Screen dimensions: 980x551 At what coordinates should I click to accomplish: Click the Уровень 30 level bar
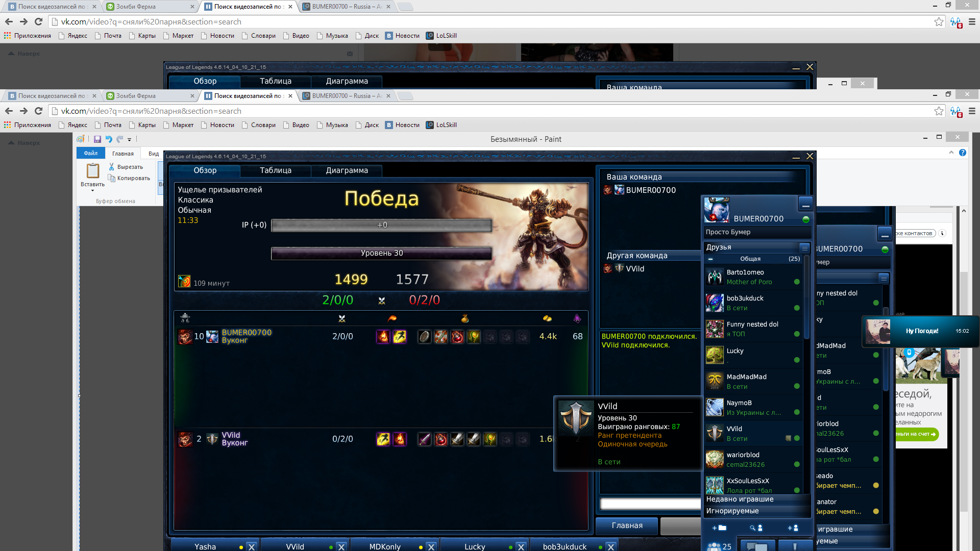(382, 253)
